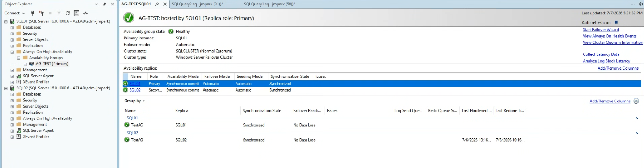Select the SQL01 server icon in the tree
Screen dimensions: 644x168
pos(12,21)
